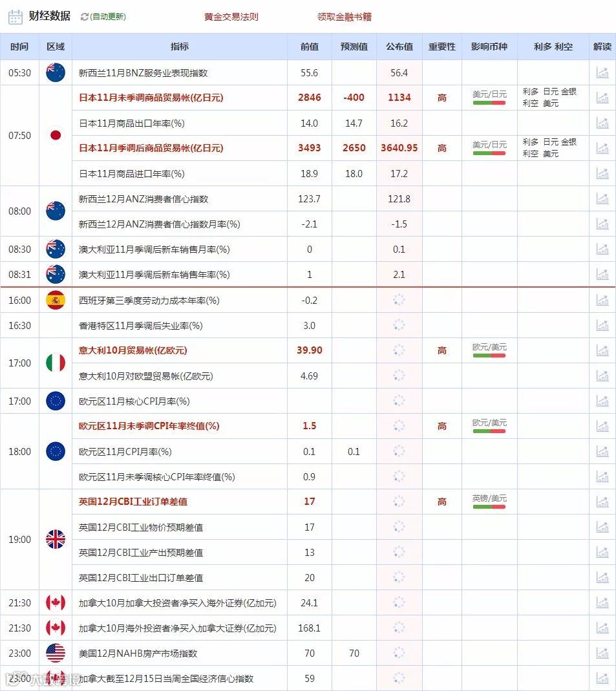
Task: Click forecast value -400
Action: tap(354, 98)
